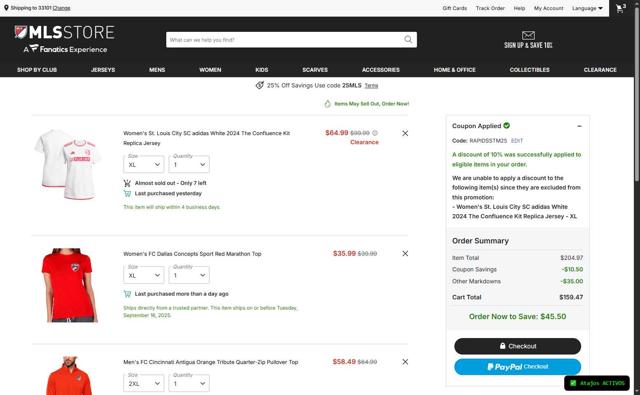Open Women's St. Louis City jersey title
This screenshot has height=395, width=640.
pos(207,138)
